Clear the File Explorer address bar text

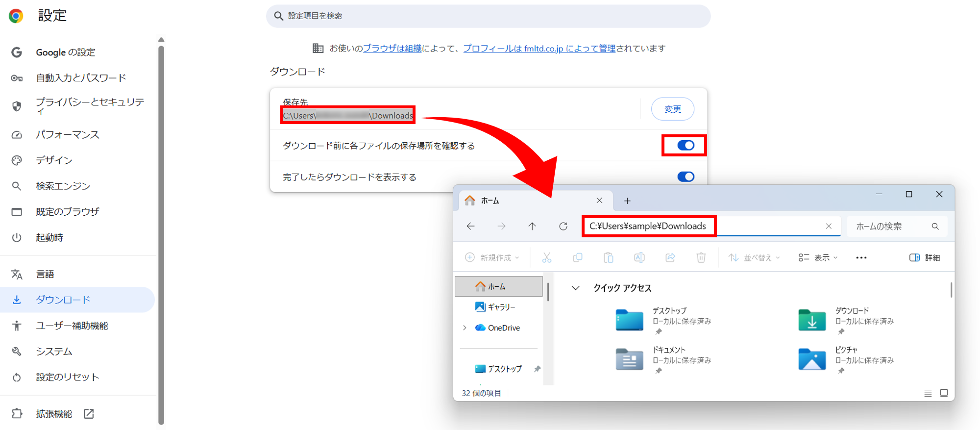pos(829,226)
